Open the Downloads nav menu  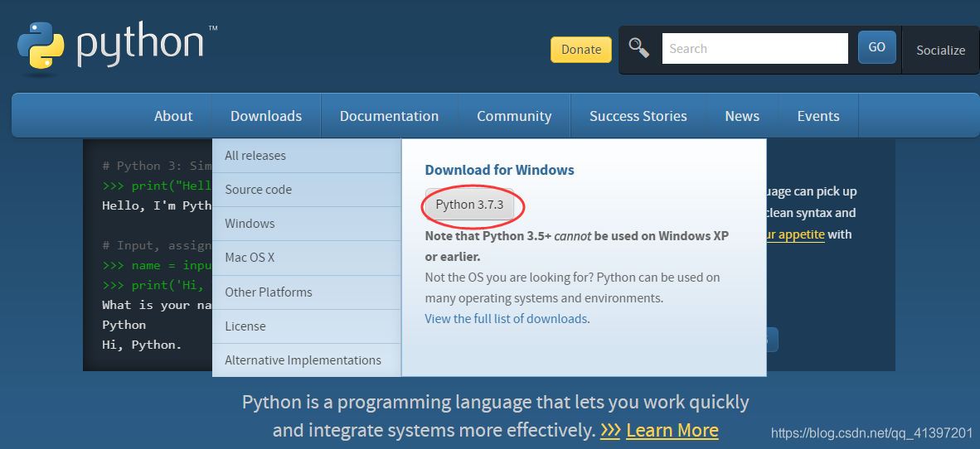point(266,116)
